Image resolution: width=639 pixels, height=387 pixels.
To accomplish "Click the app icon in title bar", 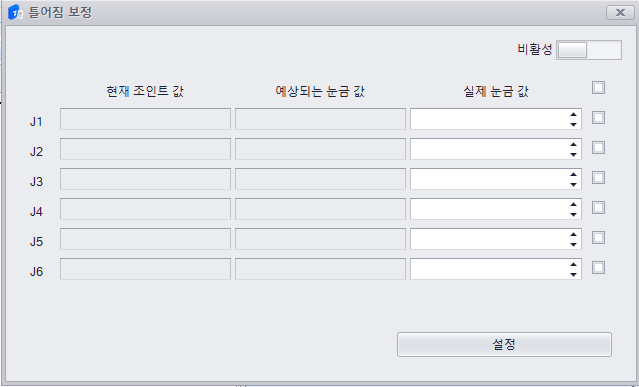I will click(x=15, y=12).
